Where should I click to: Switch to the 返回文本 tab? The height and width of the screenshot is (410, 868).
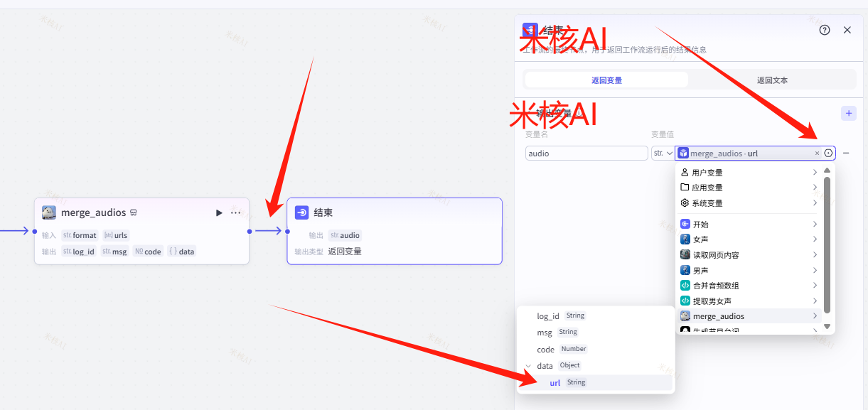click(x=772, y=80)
